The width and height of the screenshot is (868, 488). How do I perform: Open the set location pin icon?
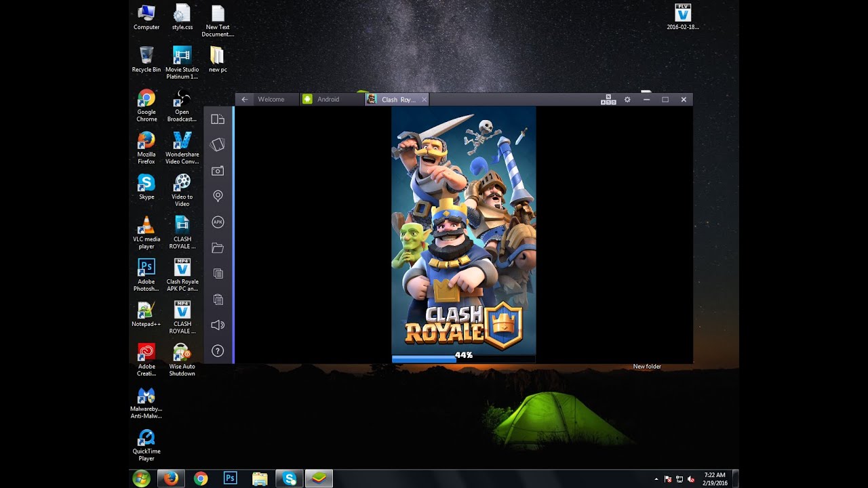pyautogui.click(x=218, y=196)
